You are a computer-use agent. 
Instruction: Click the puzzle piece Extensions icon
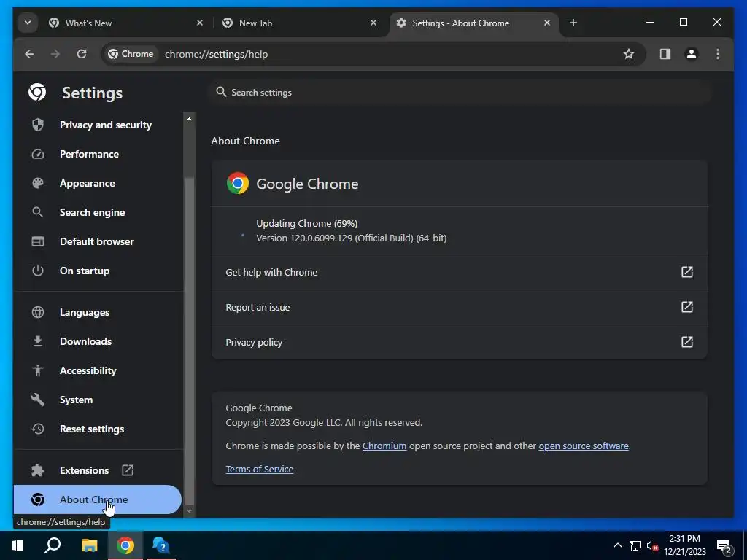38,470
